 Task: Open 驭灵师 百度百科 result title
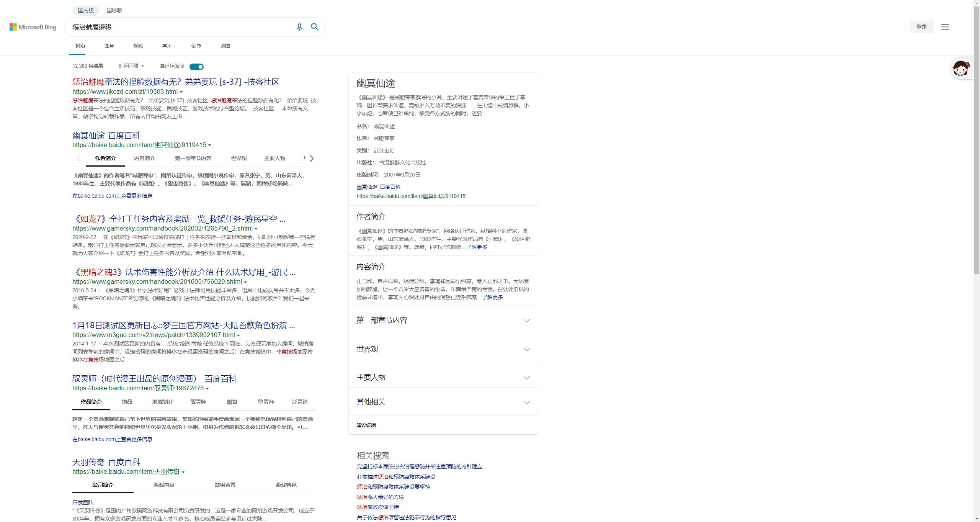pos(154,378)
